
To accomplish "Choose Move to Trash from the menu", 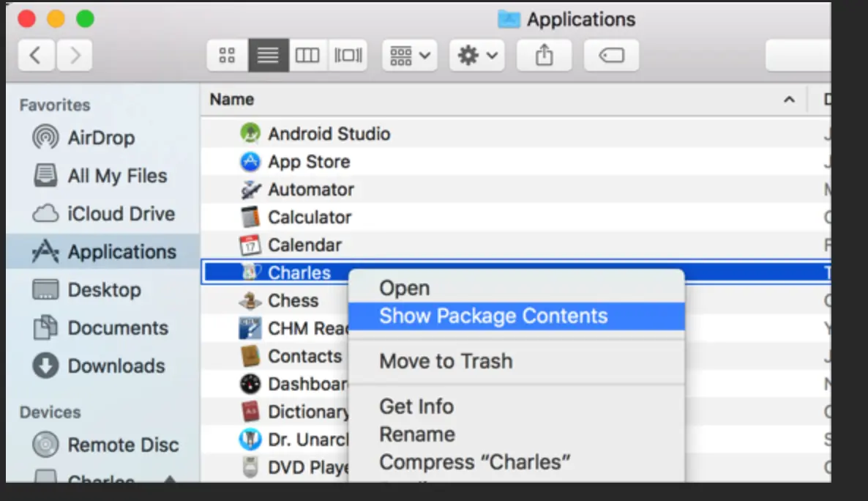I will coord(517,361).
